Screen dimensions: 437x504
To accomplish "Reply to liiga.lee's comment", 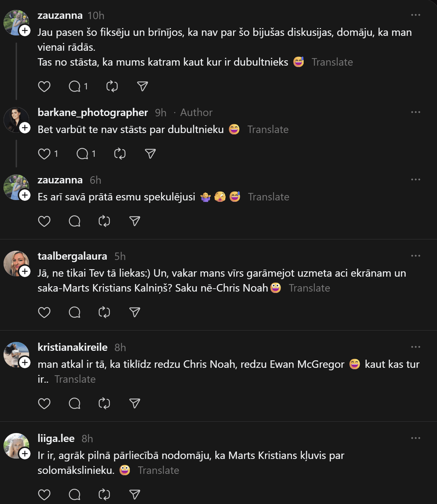I will (75, 495).
